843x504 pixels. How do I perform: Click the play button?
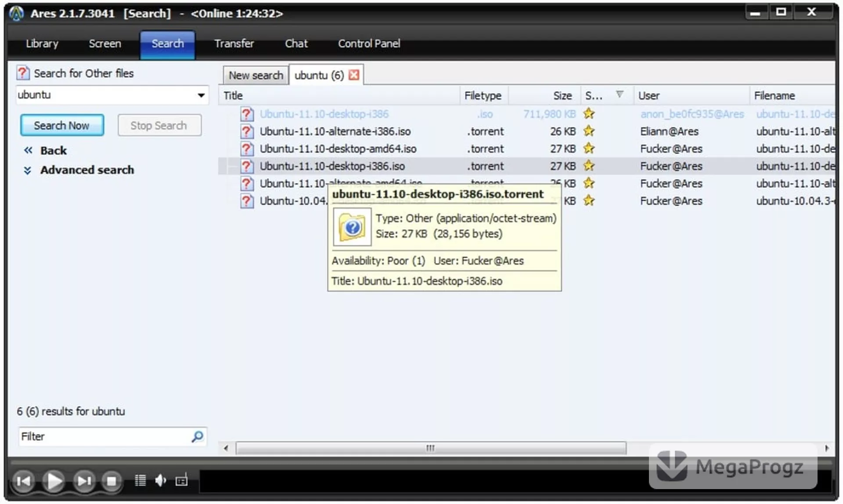pos(54,481)
